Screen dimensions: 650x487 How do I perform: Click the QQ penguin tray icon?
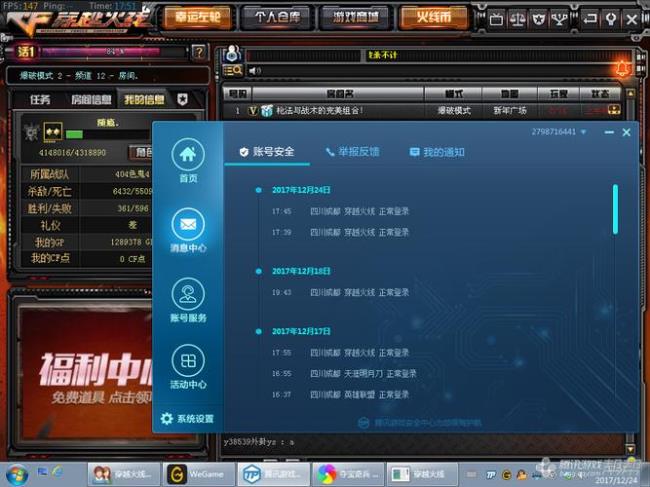click(x=521, y=475)
